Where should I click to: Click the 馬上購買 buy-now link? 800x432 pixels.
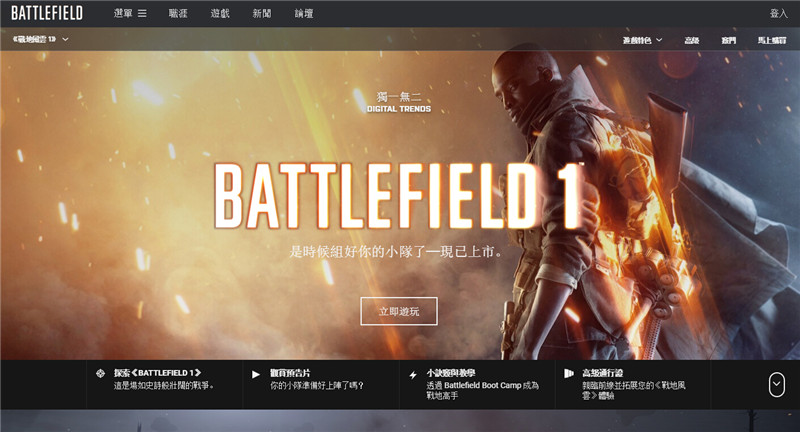point(771,40)
